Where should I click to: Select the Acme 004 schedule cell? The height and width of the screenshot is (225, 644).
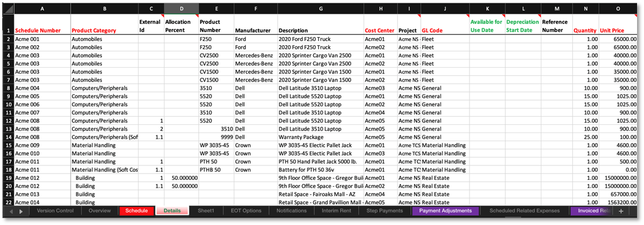pyautogui.click(x=42, y=88)
